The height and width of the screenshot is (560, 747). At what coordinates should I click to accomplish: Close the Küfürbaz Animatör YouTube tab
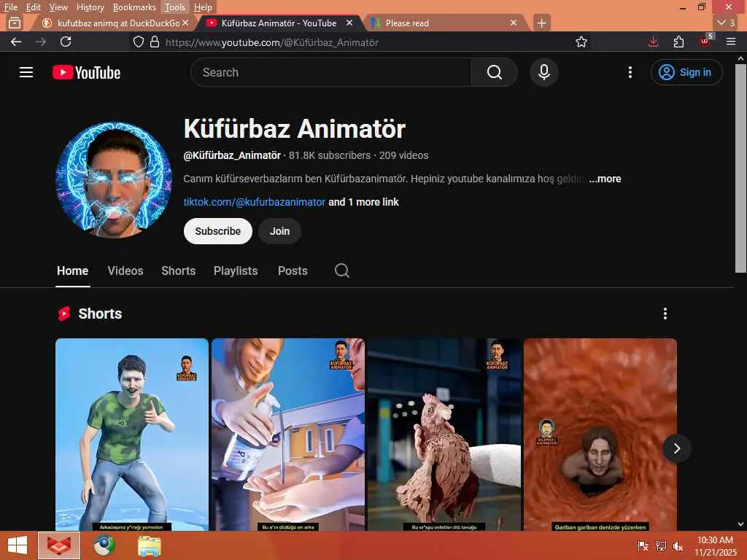349,23
